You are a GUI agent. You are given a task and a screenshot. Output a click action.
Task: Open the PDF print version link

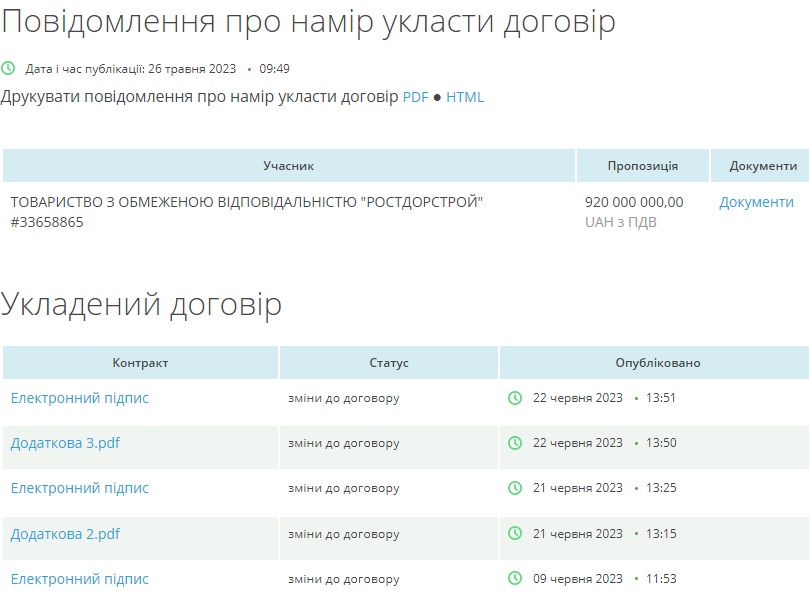click(415, 97)
